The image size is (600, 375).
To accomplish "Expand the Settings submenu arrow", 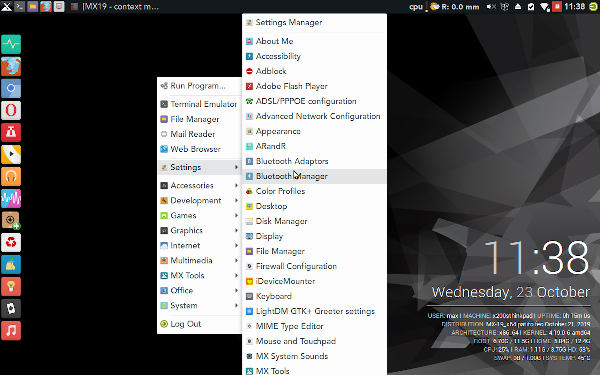I will [236, 167].
